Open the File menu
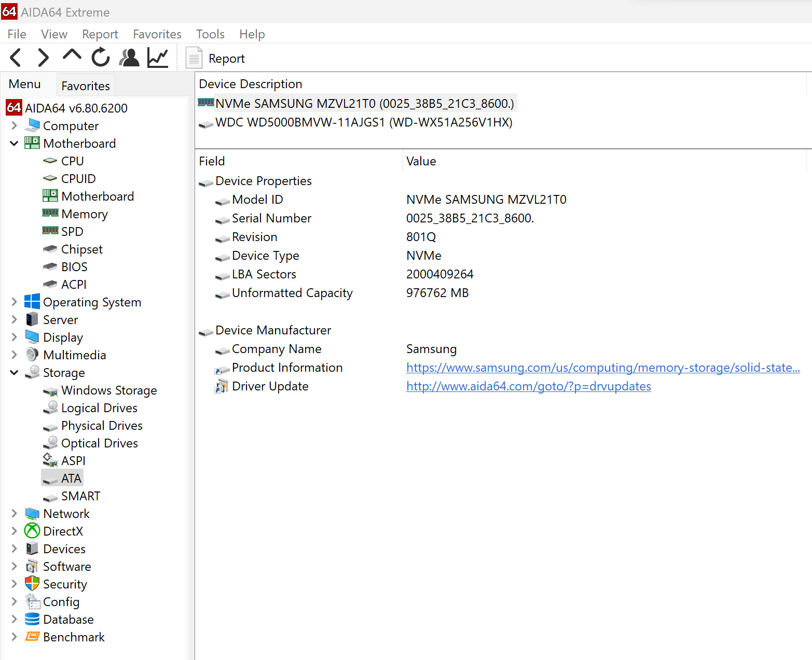Screen dimensions: 812x660 click(x=17, y=34)
